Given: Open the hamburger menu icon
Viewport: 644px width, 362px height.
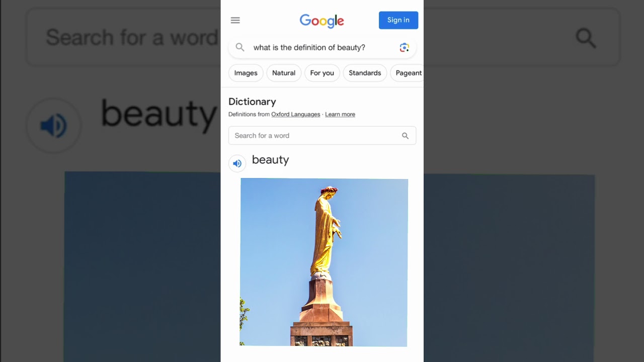Looking at the screenshot, I should (x=235, y=20).
